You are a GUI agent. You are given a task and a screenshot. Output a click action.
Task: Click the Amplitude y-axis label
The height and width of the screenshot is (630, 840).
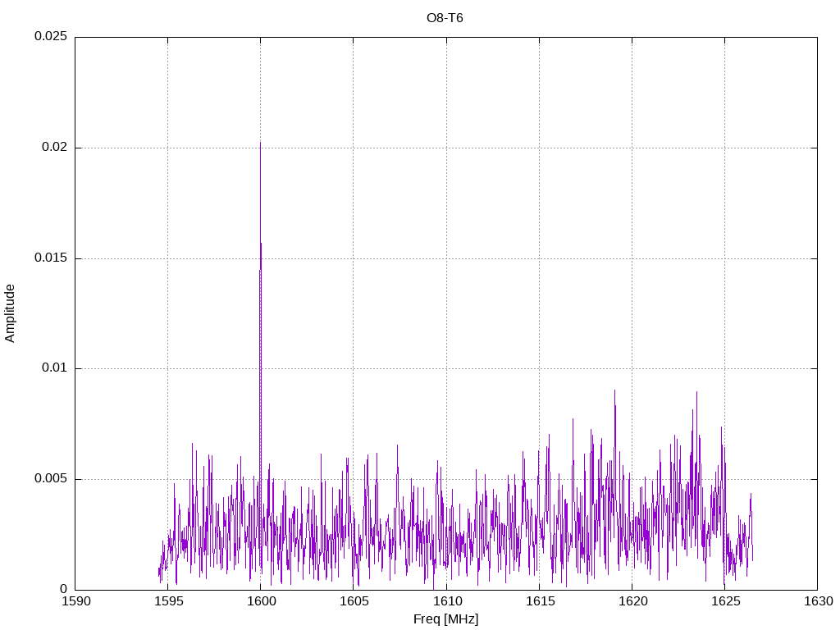click(x=10, y=313)
